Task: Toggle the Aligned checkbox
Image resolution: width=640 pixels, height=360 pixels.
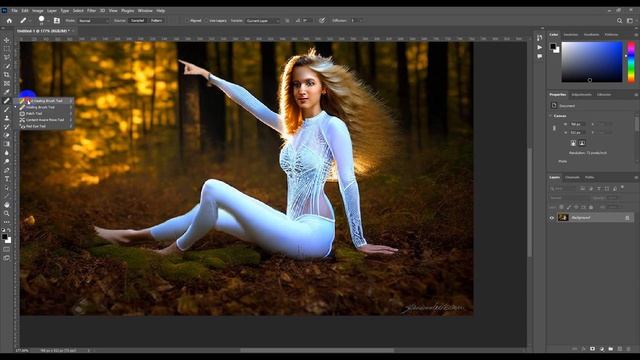Action: [x=187, y=20]
